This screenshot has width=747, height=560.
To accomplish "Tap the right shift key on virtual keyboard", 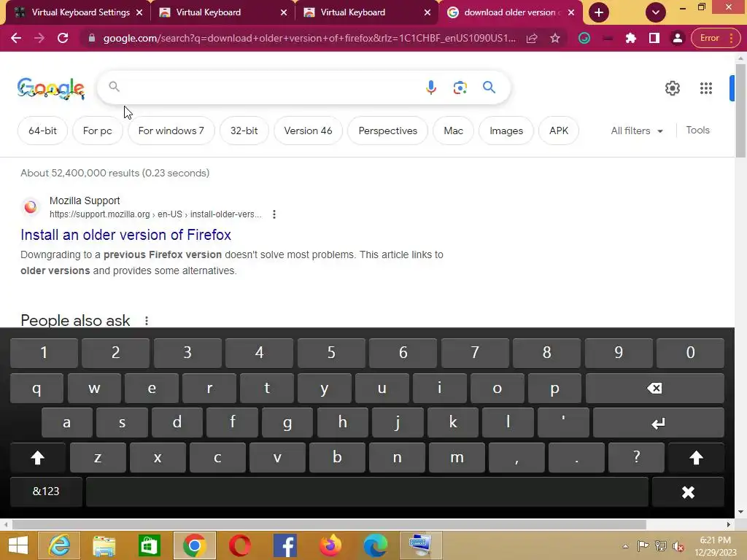I will pos(696,458).
